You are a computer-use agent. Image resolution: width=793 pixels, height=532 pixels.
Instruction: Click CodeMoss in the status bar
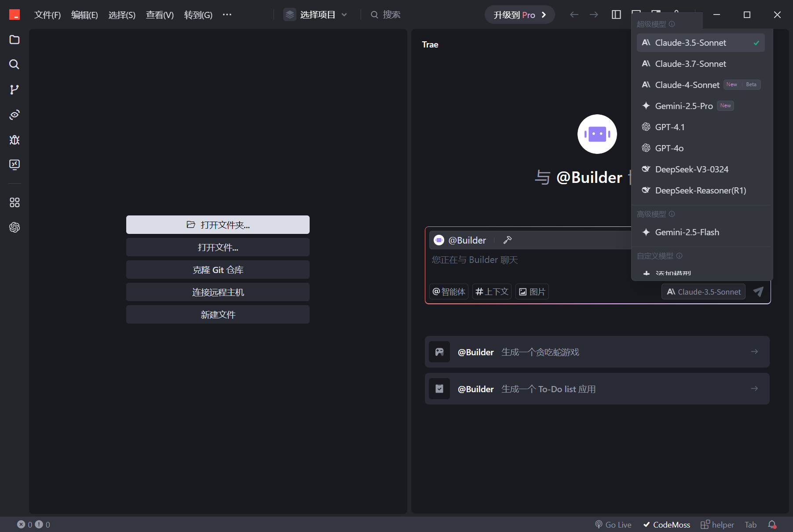(x=667, y=525)
